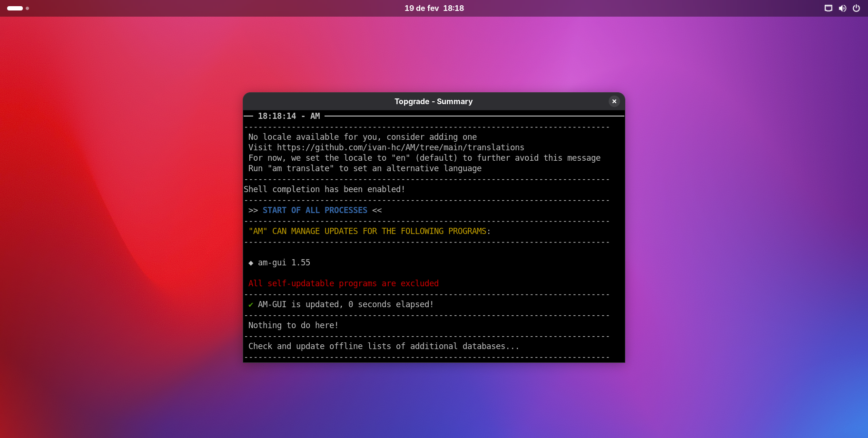Click the Nothing to do here! line
868x438 pixels.
click(293, 325)
